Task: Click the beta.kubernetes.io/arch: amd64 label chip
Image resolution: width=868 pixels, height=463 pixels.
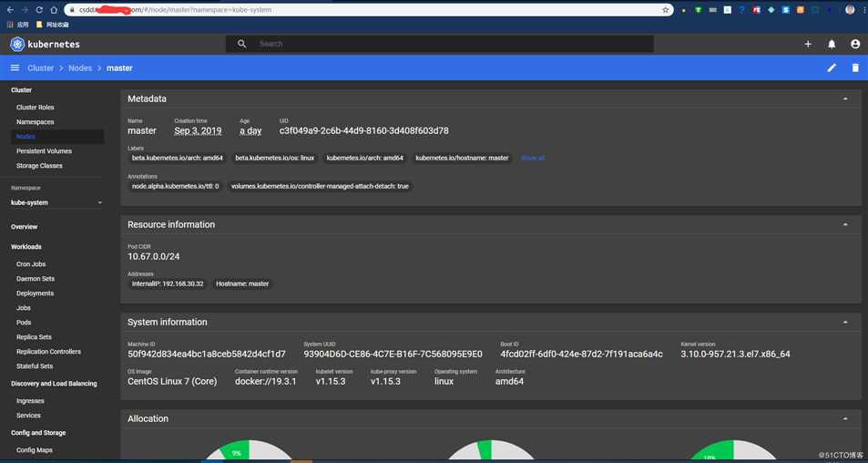Action: (x=177, y=158)
